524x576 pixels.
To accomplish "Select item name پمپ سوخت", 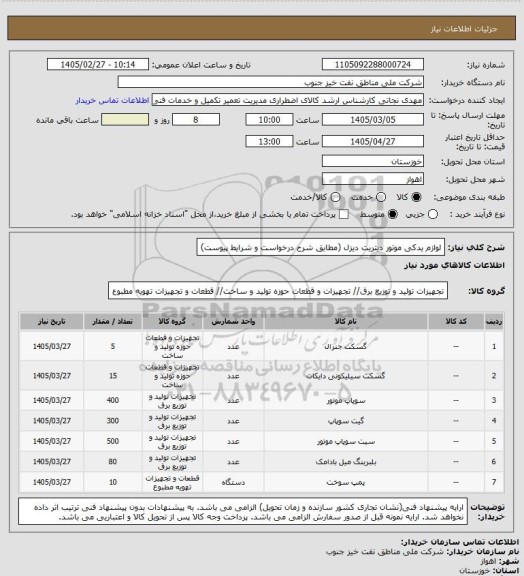I will coord(346,482).
